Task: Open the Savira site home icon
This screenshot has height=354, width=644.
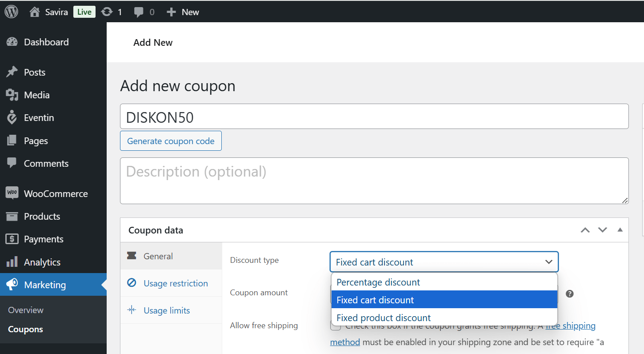Action: [x=35, y=12]
